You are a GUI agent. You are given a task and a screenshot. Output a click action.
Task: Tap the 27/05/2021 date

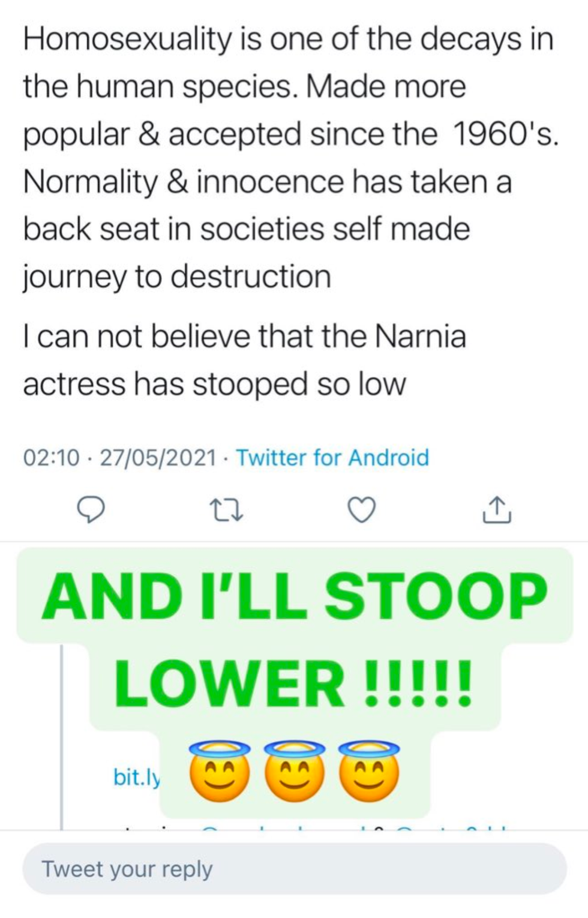(x=157, y=458)
